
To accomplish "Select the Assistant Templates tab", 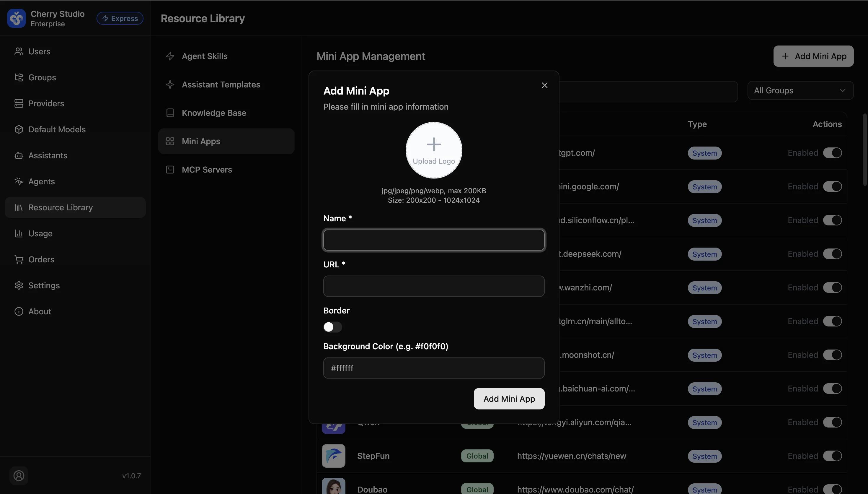I will (226, 84).
